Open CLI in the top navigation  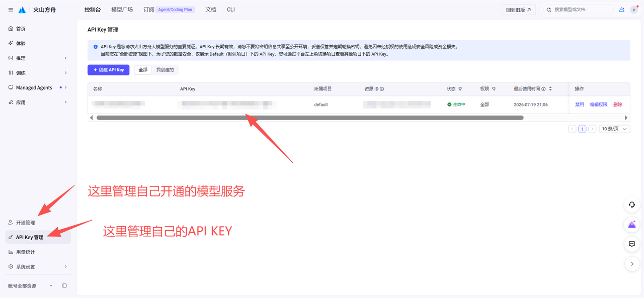pos(231,10)
